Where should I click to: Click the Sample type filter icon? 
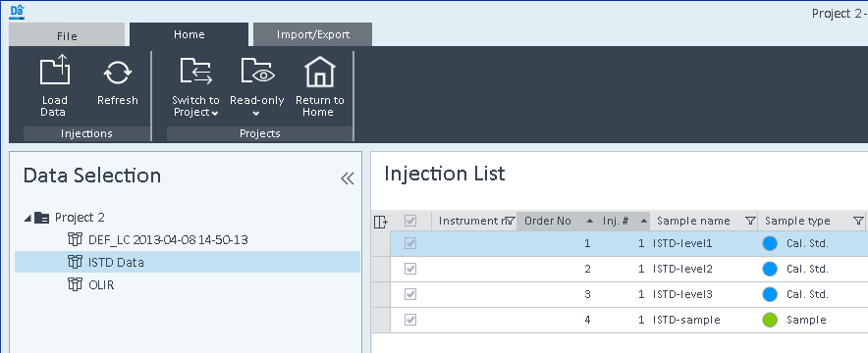pos(858,221)
